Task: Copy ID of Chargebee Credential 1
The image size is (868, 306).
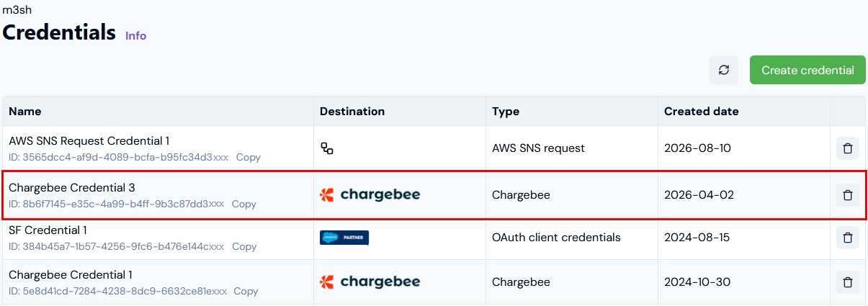Action: coord(246,291)
